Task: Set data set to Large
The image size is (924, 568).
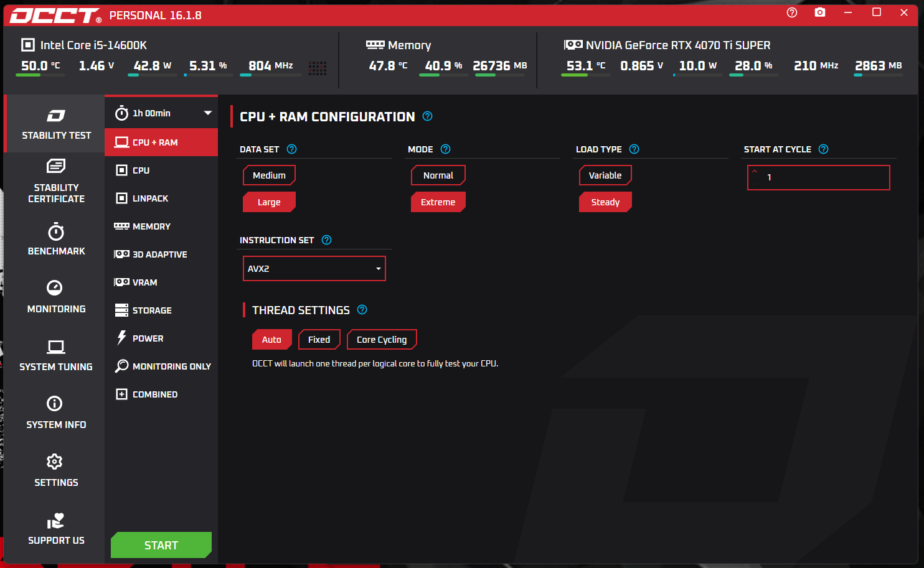Action: 269,202
